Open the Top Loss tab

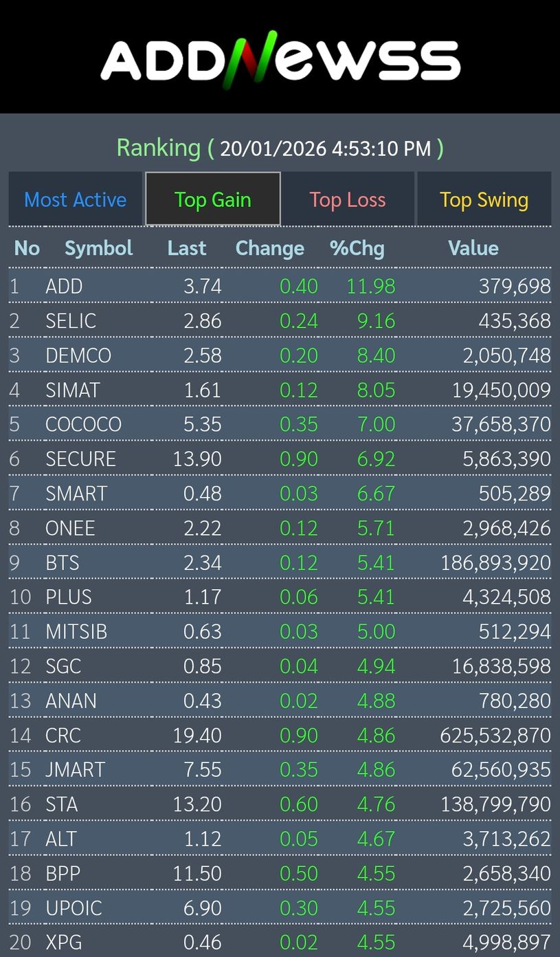(348, 200)
